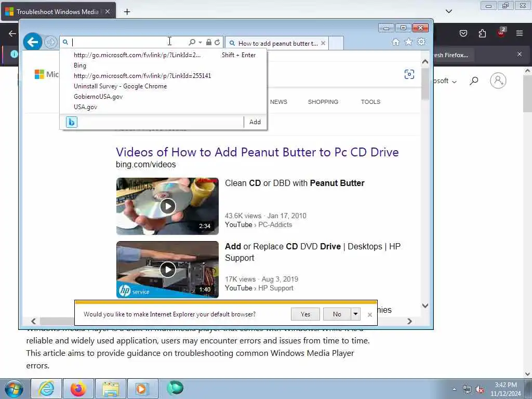Refresh the page in Internet Explorer
Viewport: 532px width, 399px height.
217,42
